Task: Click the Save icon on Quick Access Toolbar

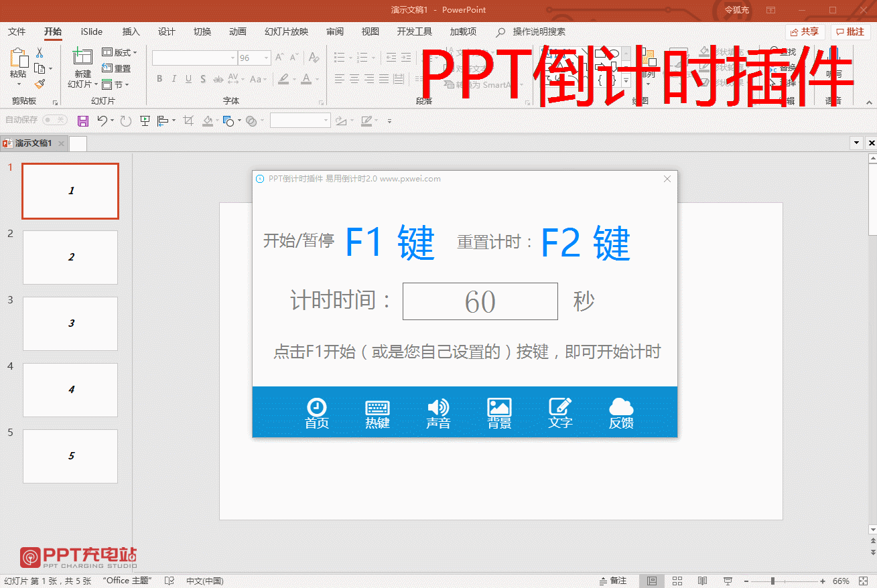Action: point(82,121)
